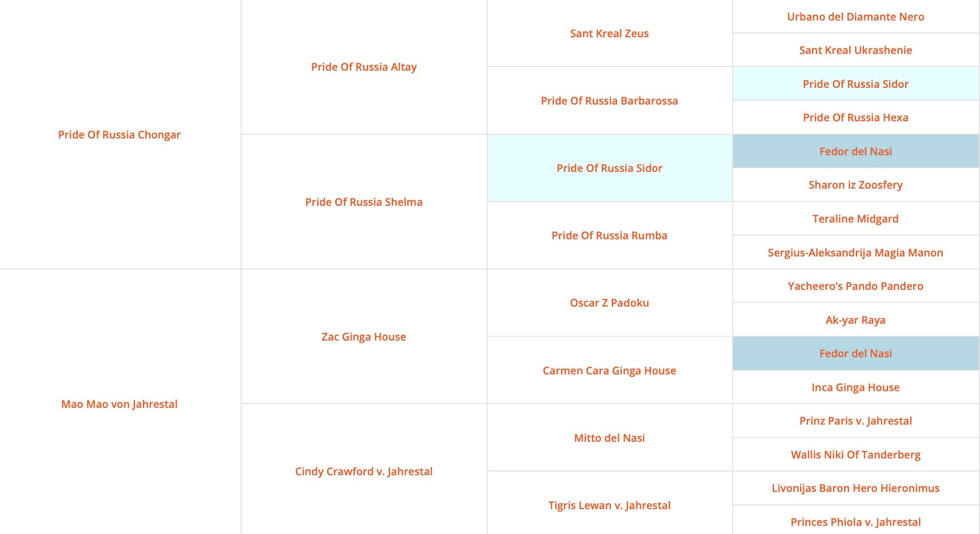Click the Inca Ginga House link
980x534 pixels.
[x=856, y=387]
